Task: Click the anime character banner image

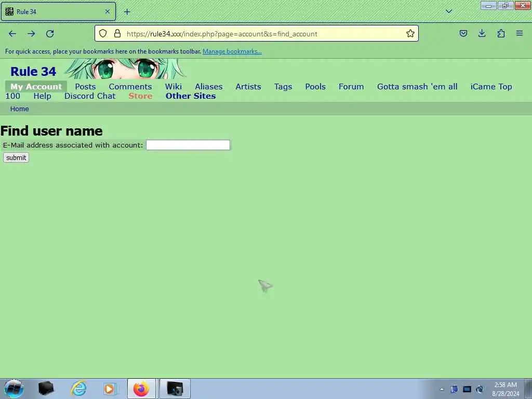Action: pos(125,69)
